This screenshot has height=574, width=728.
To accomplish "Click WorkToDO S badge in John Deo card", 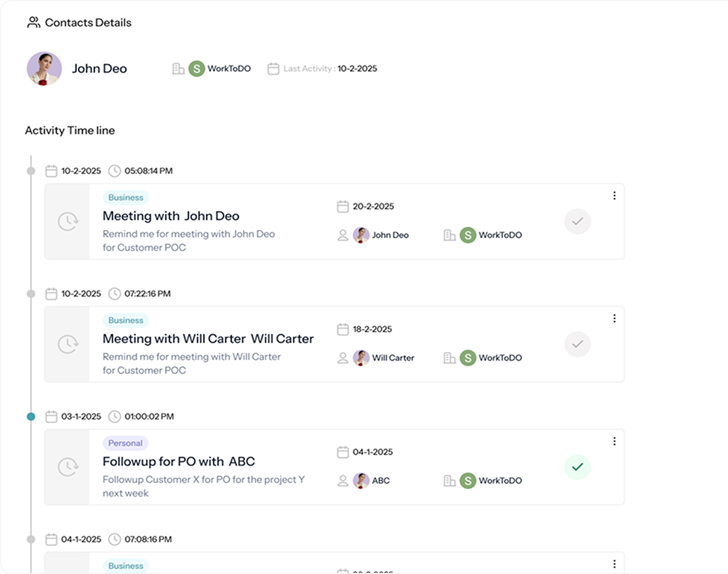I will click(x=468, y=235).
